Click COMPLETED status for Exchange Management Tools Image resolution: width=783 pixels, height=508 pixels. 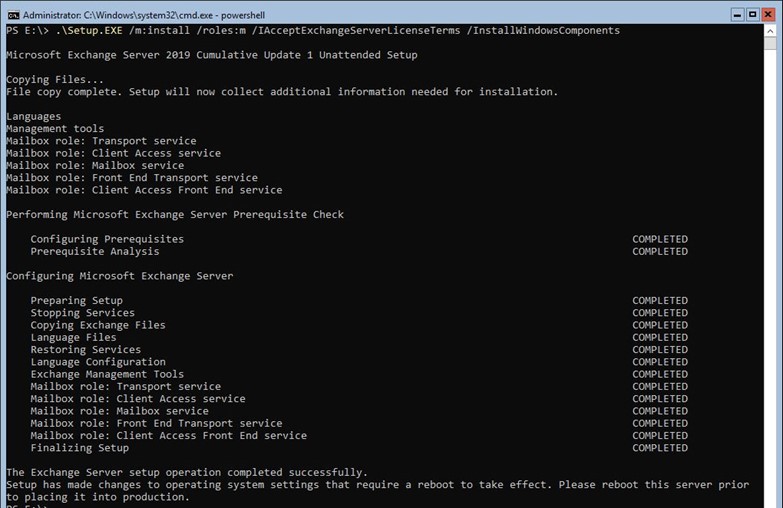pos(660,375)
